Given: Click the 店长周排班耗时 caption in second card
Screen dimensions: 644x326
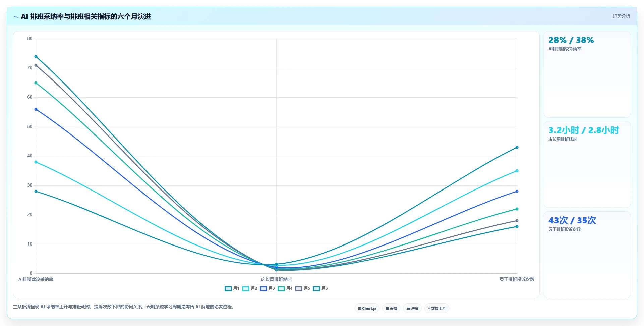Looking at the screenshot, I should pos(563,139).
